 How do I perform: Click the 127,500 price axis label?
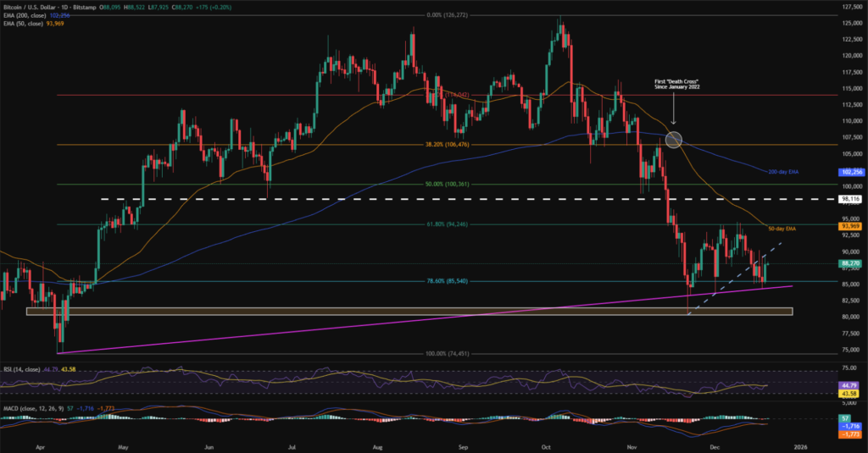(852, 7)
